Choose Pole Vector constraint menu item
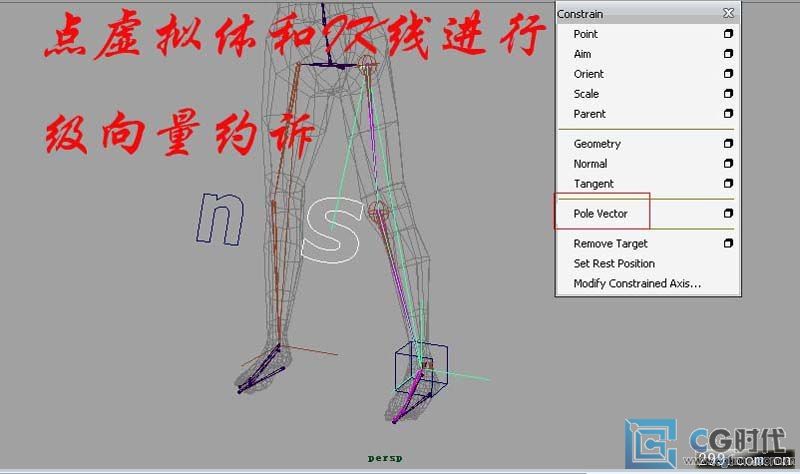Viewport: 800px width, 474px height. [600, 214]
